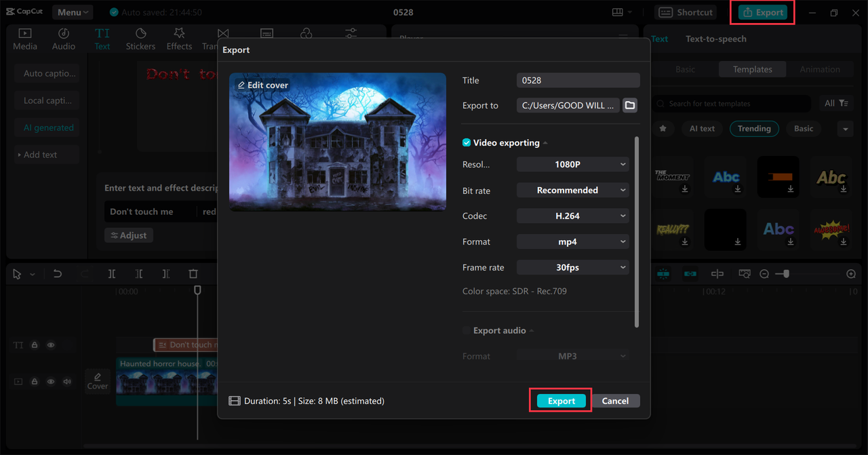Open the Stickers panel
868x455 pixels.
click(140, 39)
